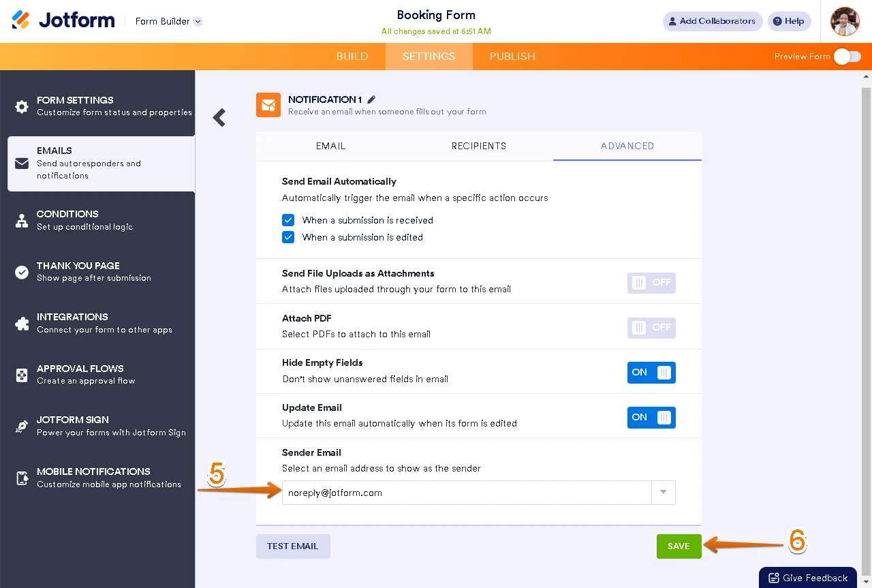This screenshot has width=872, height=588.
Task: Open Mobile Notifications sidebar icon
Action: 22,478
